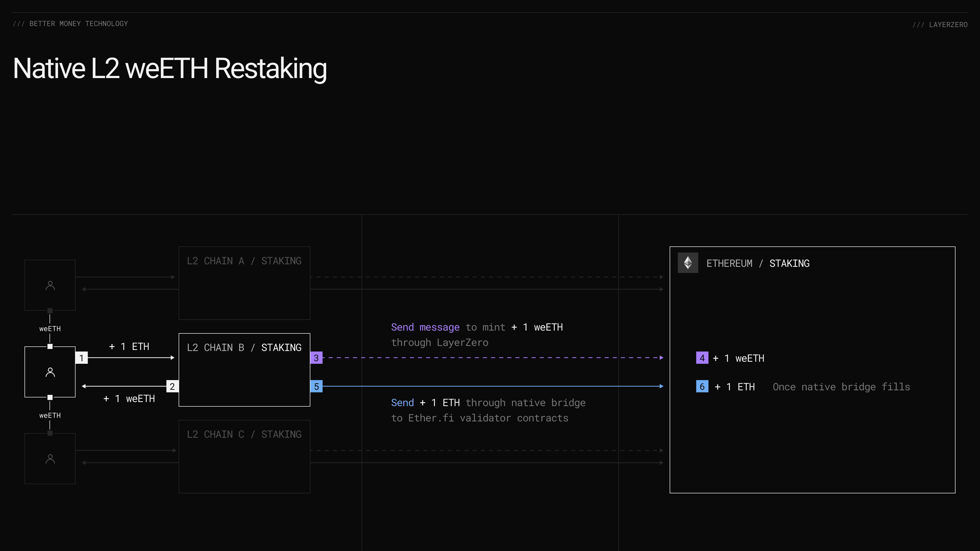
Task: Click the dimmed top user icon
Action: click(50, 285)
